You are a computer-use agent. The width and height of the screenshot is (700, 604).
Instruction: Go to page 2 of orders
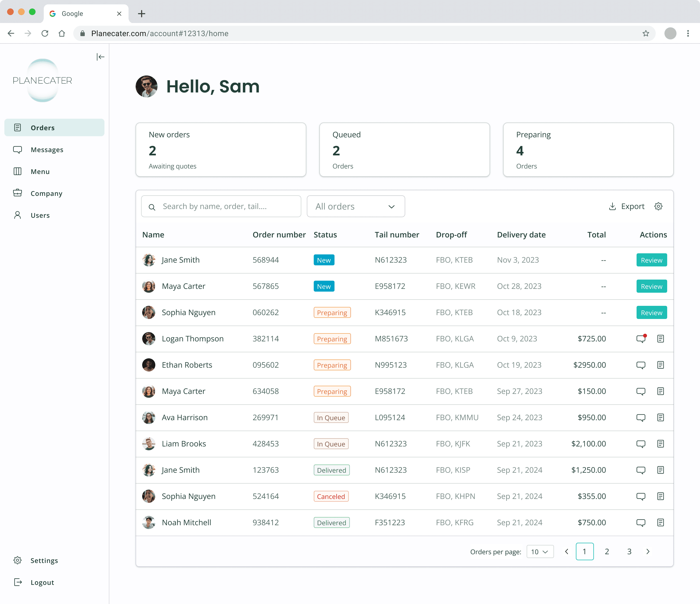(607, 551)
